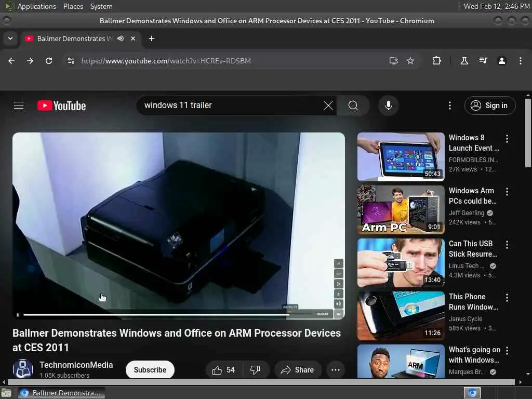Open 'Windows Arm PCs could be' title

[x=473, y=196]
